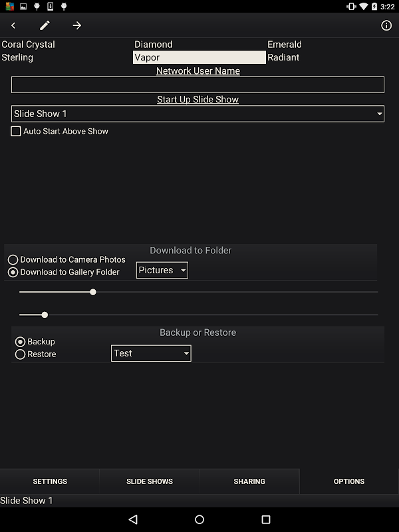Screen dimensions: 399x532
Task: Switch to the Slide Shows tab
Action: click(150, 481)
